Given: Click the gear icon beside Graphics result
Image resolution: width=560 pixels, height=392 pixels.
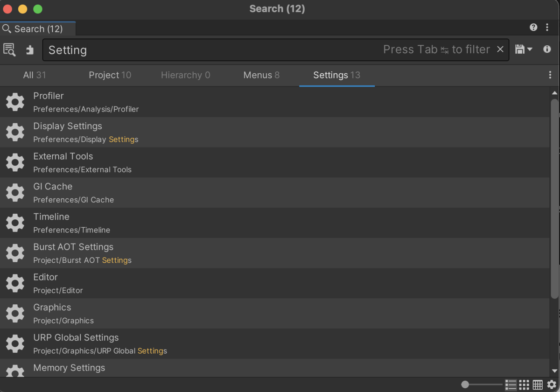Looking at the screenshot, I should click(x=15, y=313).
